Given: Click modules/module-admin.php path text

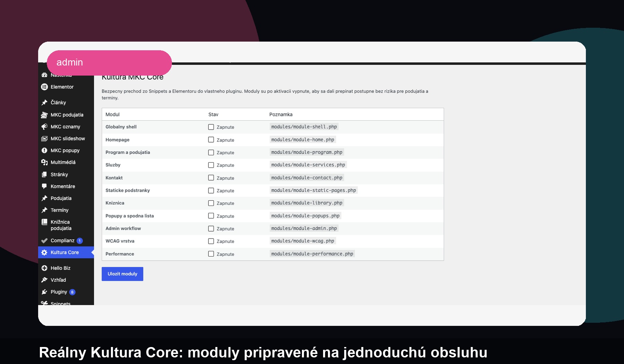Looking at the screenshot, I should coord(304,228).
